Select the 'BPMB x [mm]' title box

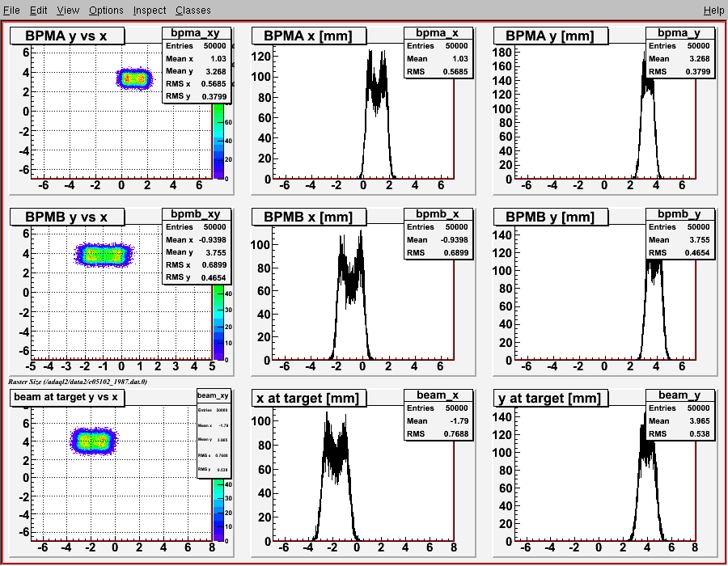(x=309, y=217)
